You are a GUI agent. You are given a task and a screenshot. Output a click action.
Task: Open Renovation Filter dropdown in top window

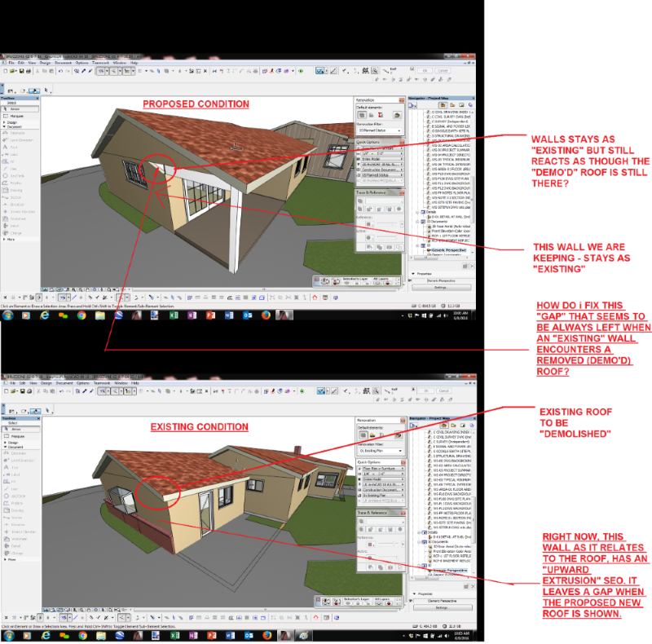380,130
